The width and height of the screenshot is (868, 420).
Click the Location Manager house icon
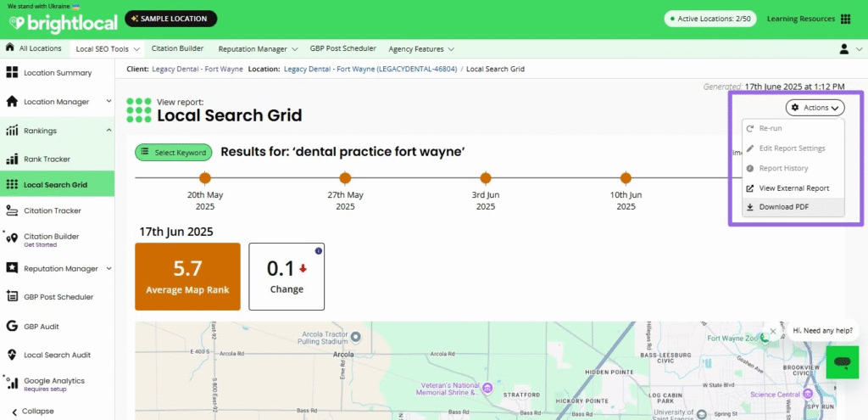12,102
